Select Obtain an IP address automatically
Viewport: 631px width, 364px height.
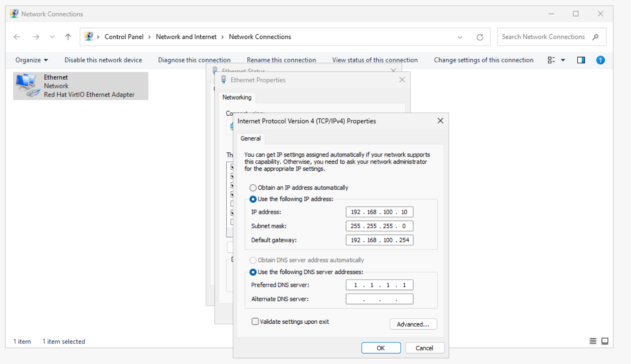point(299,188)
